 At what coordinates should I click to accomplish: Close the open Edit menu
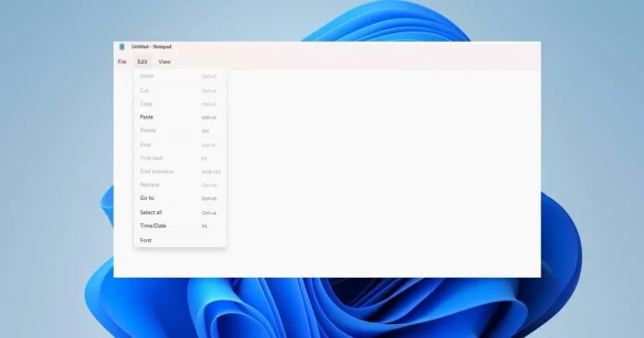coord(142,62)
